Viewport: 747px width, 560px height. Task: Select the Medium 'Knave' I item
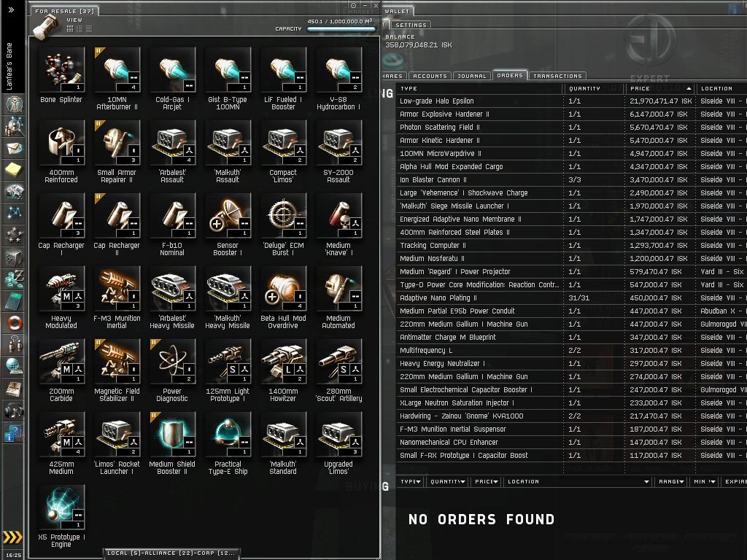pos(338,225)
